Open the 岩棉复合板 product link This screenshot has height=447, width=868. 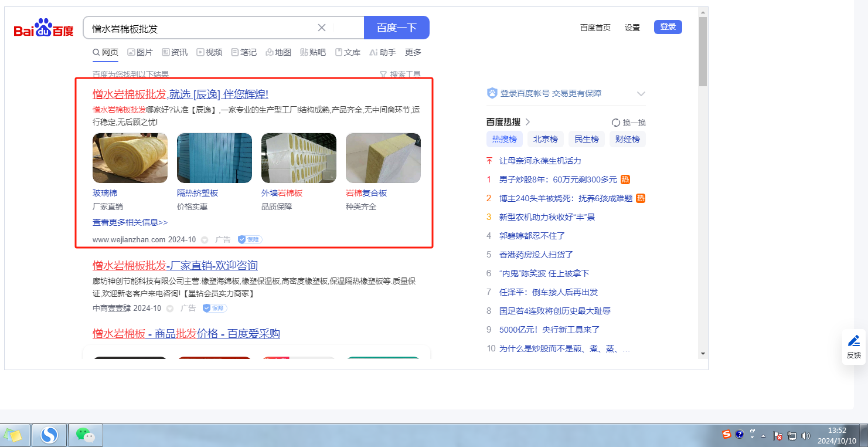[x=366, y=193]
